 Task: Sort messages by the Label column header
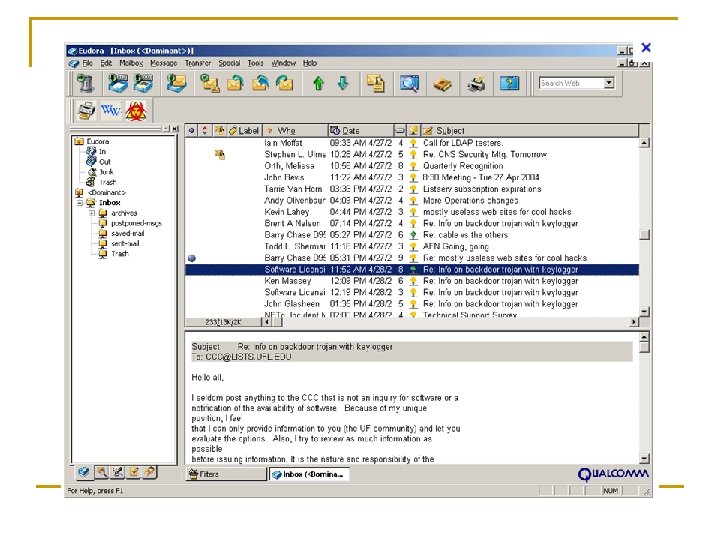pyautogui.click(x=244, y=130)
